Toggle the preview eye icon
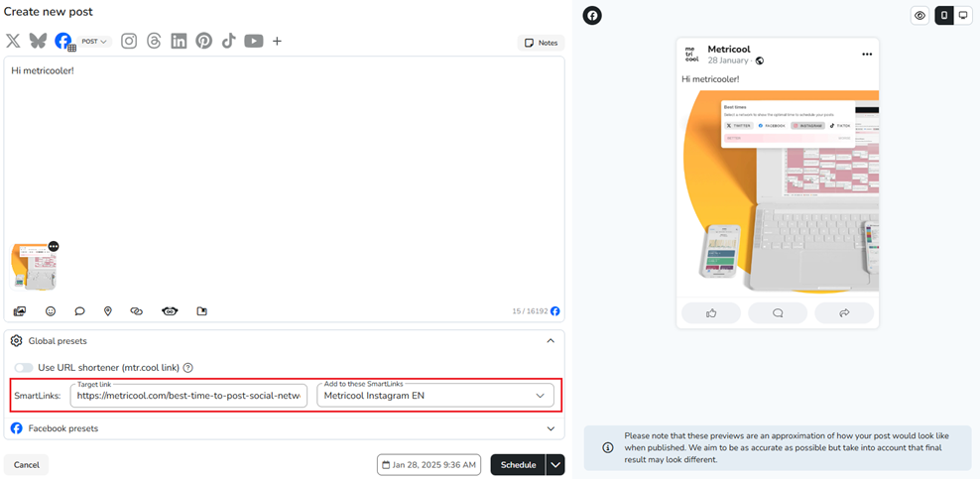The width and height of the screenshot is (980, 479). (x=920, y=16)
